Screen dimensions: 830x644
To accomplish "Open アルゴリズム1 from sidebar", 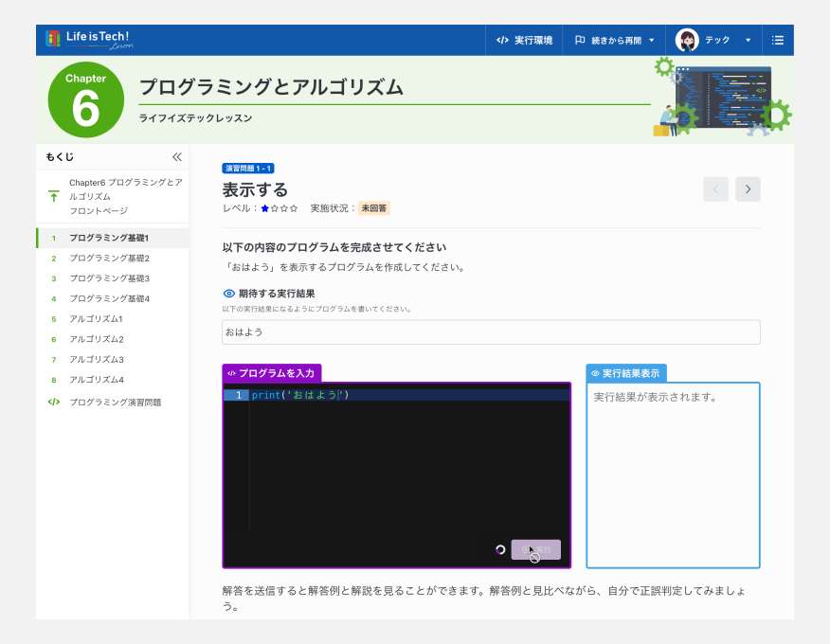I will click(112, 319).
